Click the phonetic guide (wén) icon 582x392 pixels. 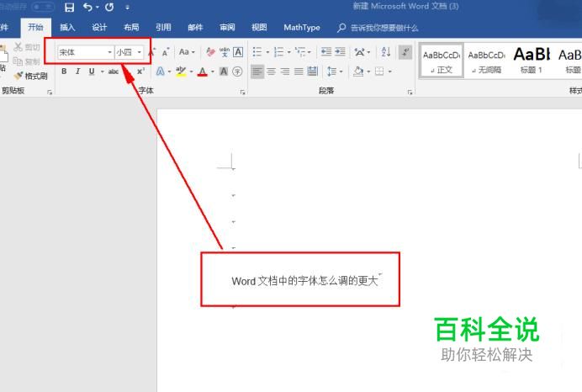225,52
